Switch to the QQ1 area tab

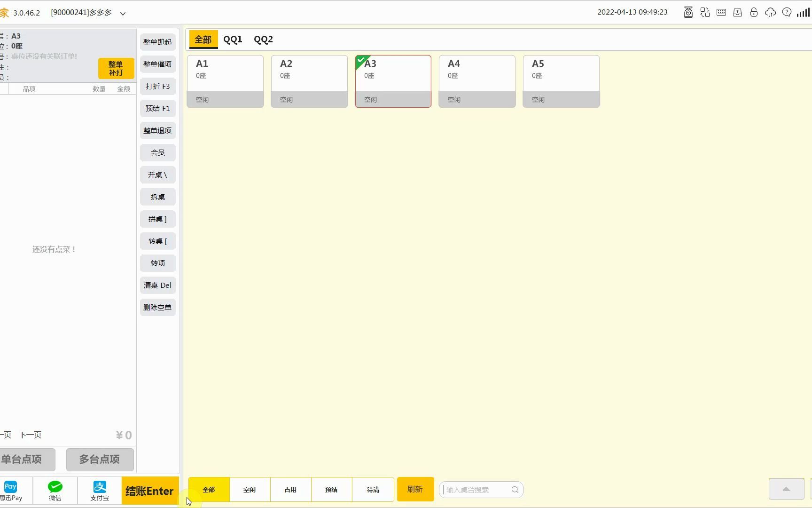point(233,40)
